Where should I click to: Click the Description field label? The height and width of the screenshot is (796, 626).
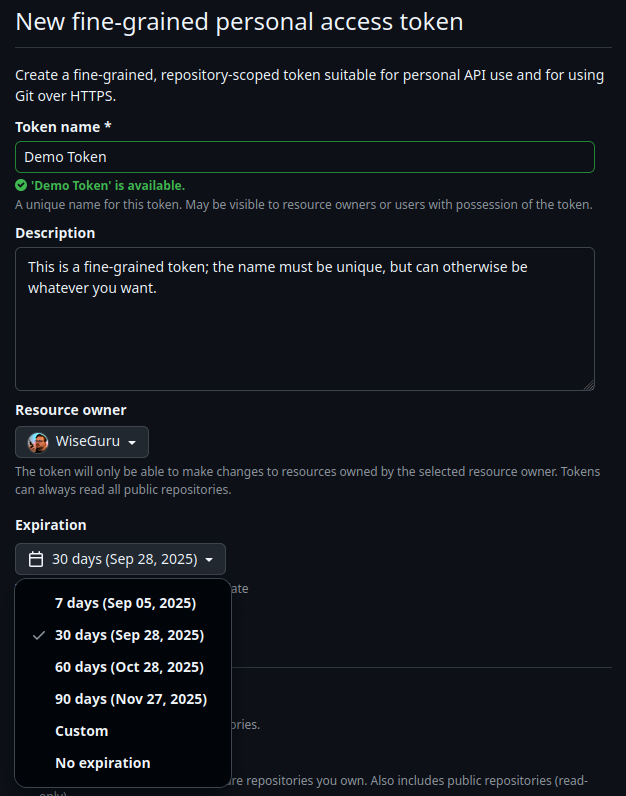55,233
